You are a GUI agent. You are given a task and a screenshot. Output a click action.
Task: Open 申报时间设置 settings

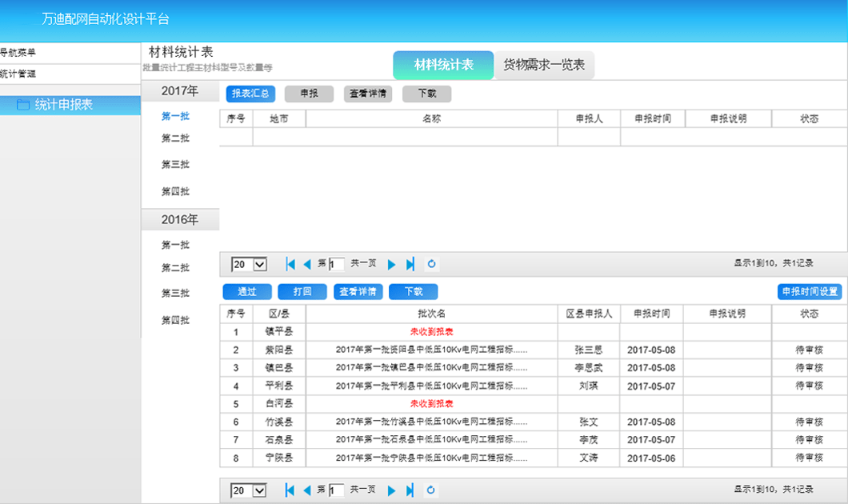810,292
